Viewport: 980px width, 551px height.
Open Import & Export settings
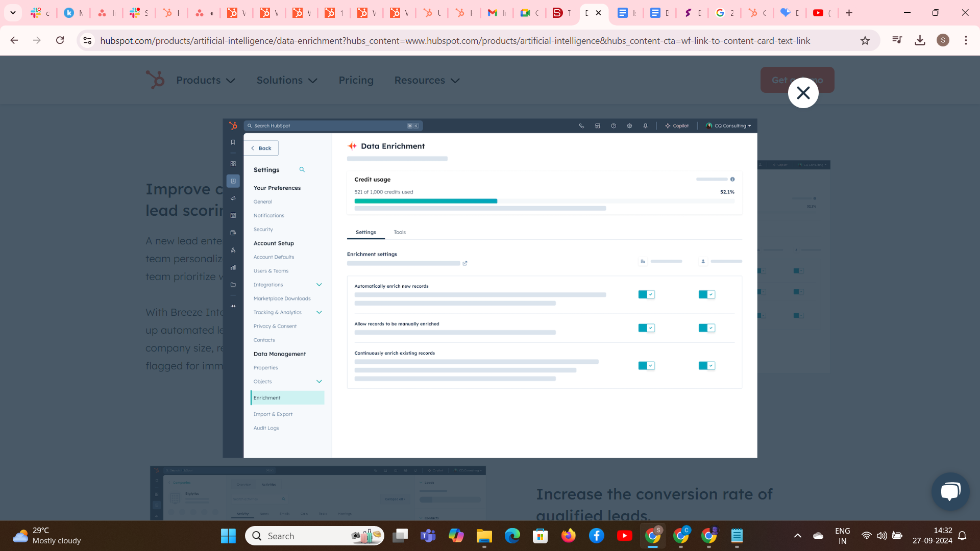[273, 414]
